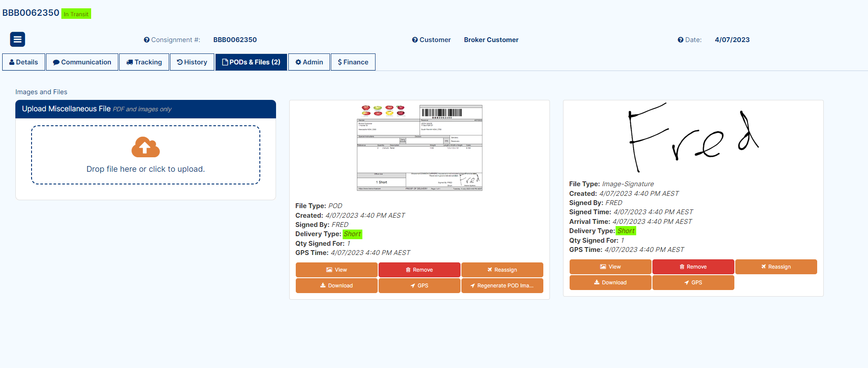Download the Fred signature image
Image resolution: width=868 pixels, height=368 pixels.
tap(610, 283)
